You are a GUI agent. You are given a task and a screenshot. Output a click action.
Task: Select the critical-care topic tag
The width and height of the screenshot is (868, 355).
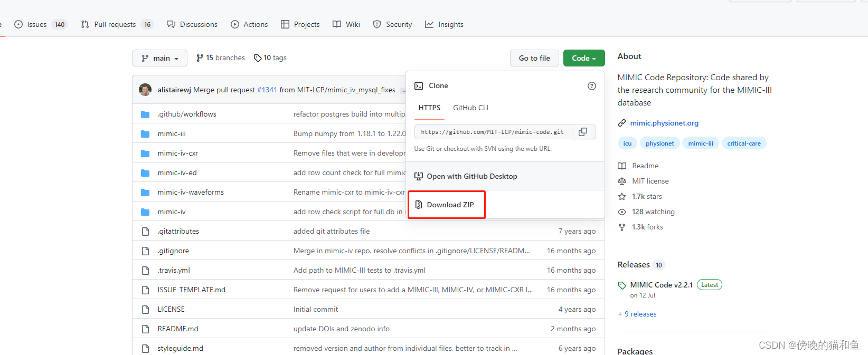(744, 143)
